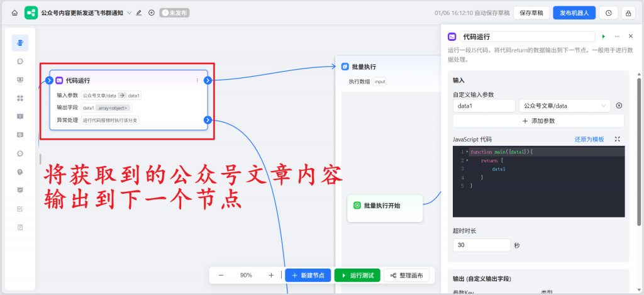
Task: Open the 公众号文章/data source dropdown
Action: (565, 106)
